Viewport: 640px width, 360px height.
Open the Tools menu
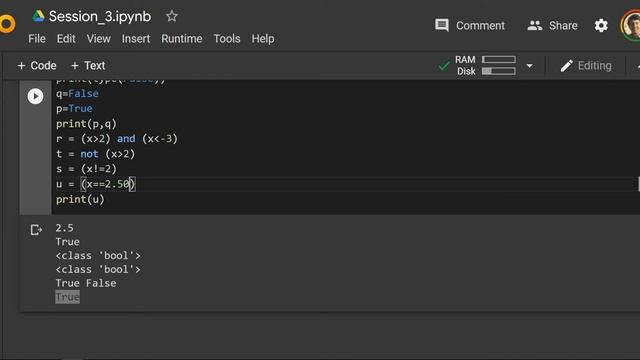[x=227, y=39]
